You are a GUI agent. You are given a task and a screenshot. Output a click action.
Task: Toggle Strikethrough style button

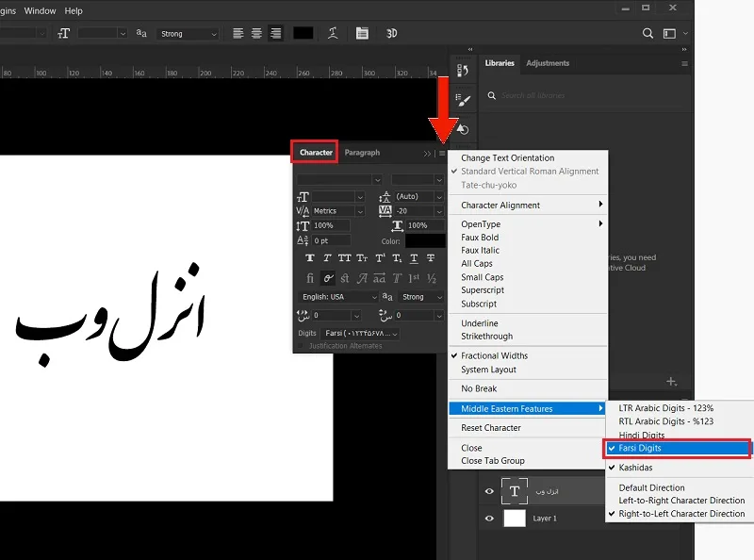pyautogui.click(x=431, y=258)
